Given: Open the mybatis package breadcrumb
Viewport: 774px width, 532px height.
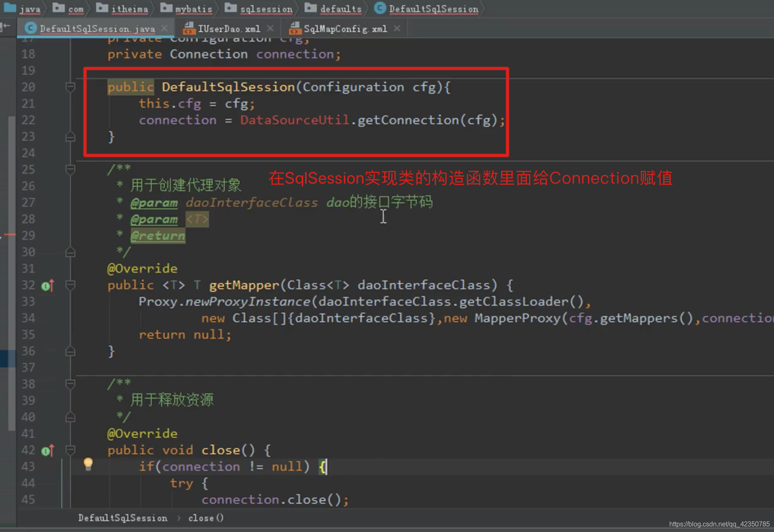Looking at the screenshot, I should (186, 8).
